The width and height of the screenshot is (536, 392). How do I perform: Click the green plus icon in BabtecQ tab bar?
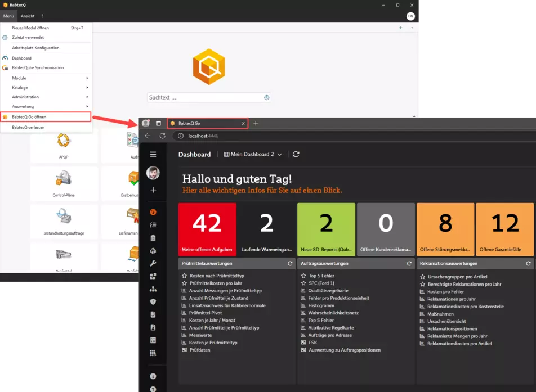(401, 28)
